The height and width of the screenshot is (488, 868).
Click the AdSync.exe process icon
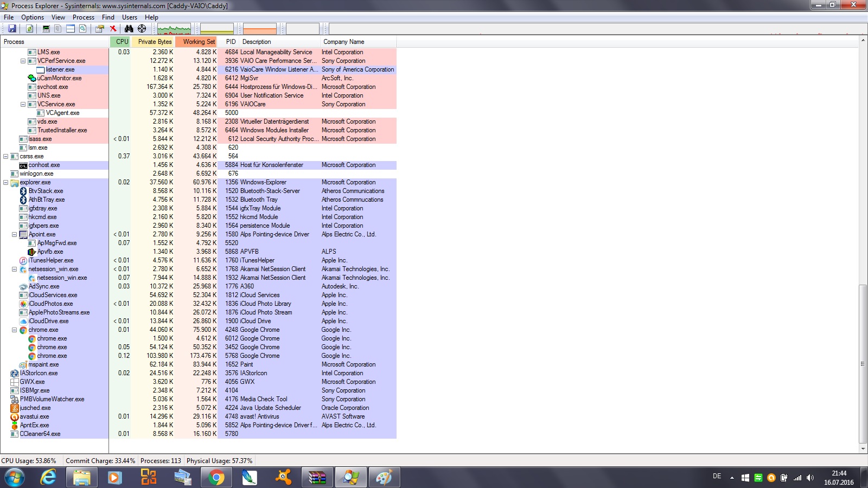pyautogui.click(x=23, y=286)
